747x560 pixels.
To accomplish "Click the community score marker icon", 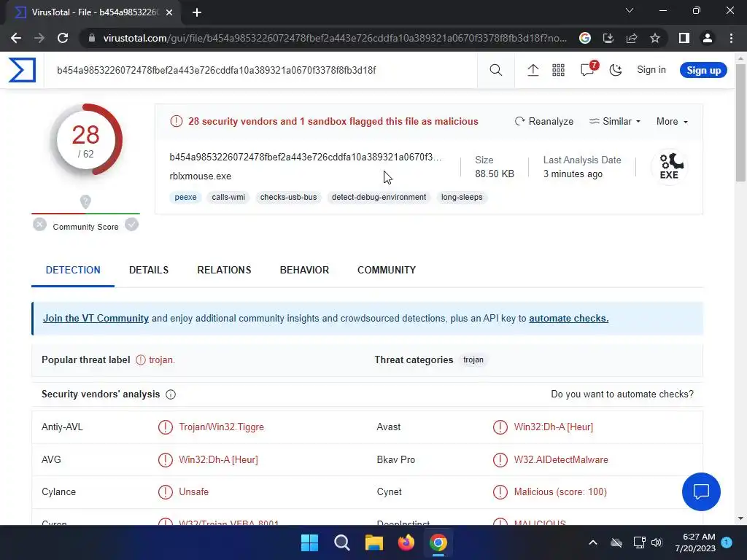I will [x=85, y=202].
